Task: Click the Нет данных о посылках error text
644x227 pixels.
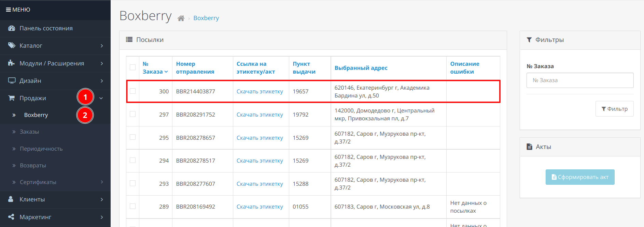Action: click(x=468, y=207)
